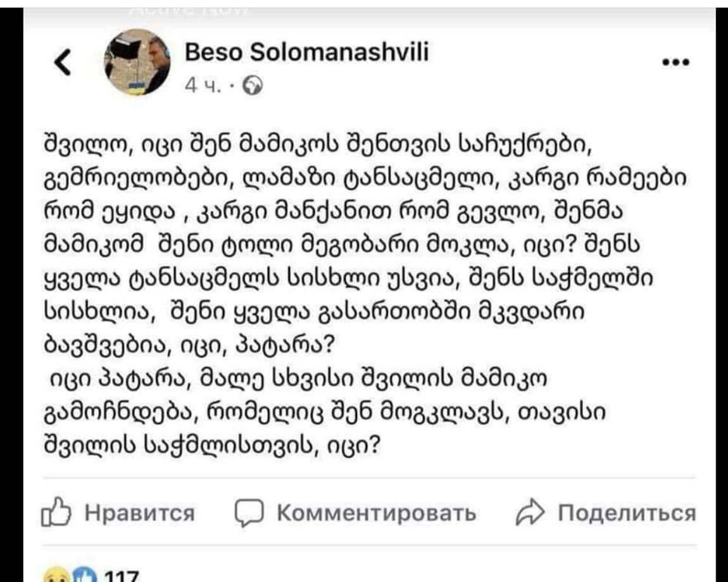Viewport: 728px width, 582px height.
Task: Open the three-dot post options menu
Action: click(675, 63)
